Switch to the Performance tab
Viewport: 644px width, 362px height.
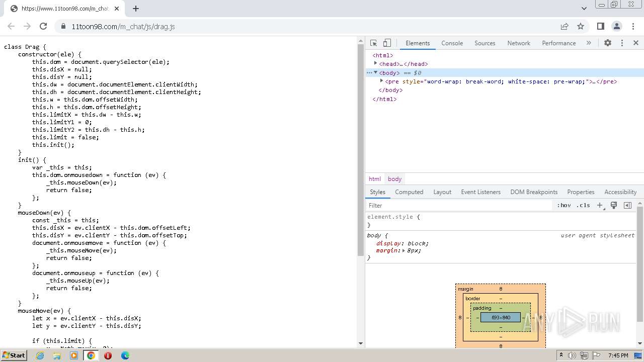point(558,43)
